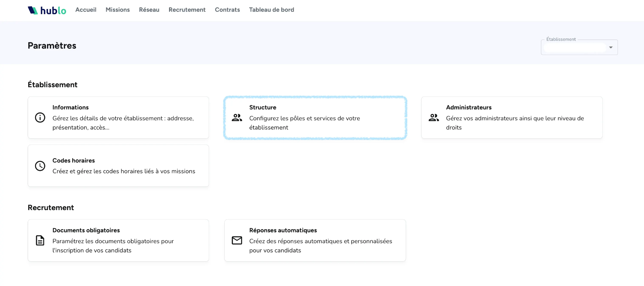Click the clock icon for Codes horaires
The height and width of the screenshot is (286, 644).
(x=40, y=166)
